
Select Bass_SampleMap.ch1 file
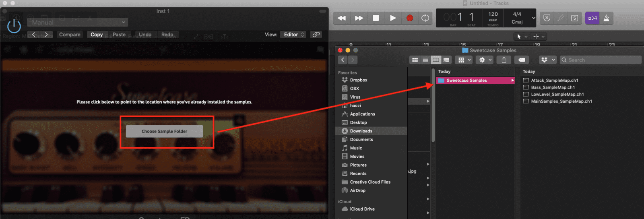click(x=553, y=87)
